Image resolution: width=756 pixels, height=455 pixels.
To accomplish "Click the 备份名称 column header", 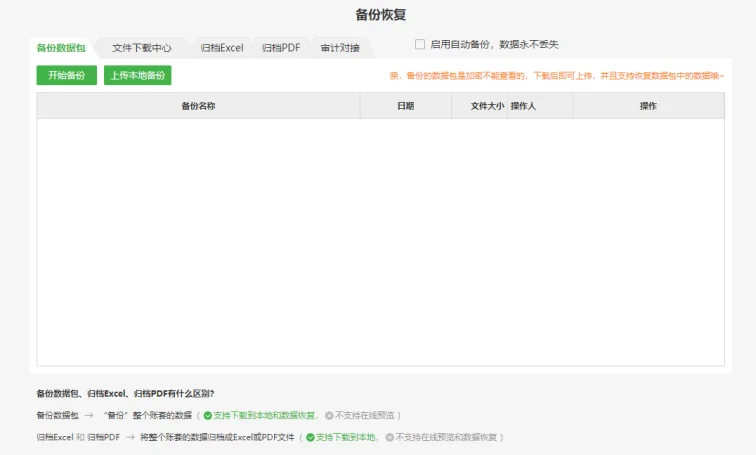I will click(x=198, y=106).
